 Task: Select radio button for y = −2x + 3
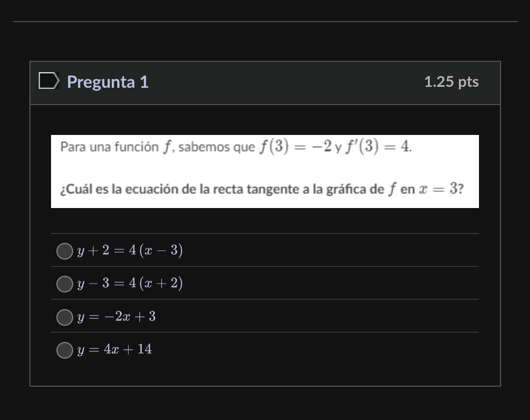pyautogui.click(x=64, y=317)
